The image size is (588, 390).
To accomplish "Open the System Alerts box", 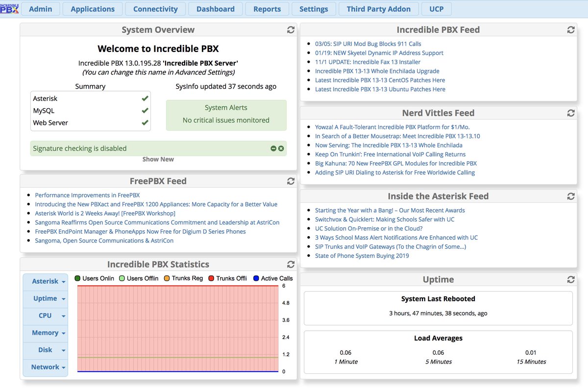I will (226, 115).
